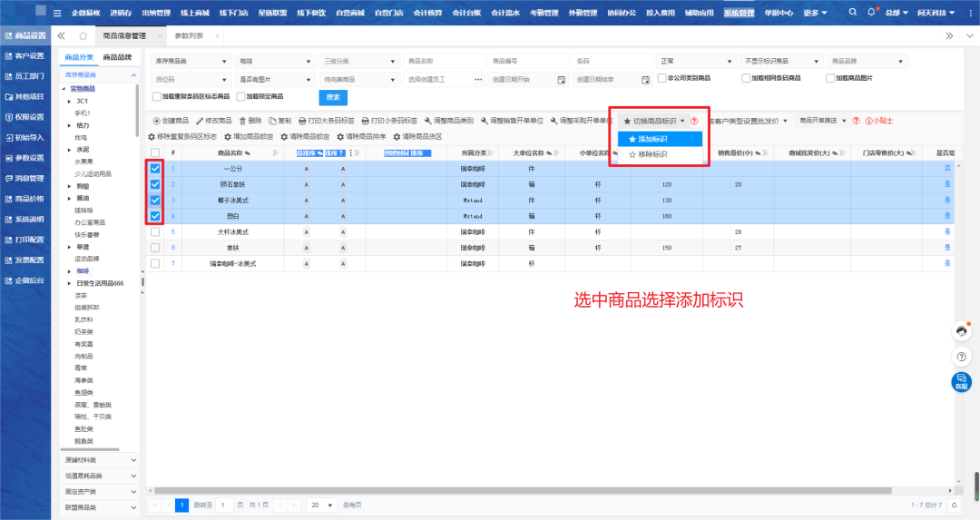The height and width of the screenshot is (520, 980).
Task: Open the 客服 customer service floating icon
Action: (x=960, y=381)
